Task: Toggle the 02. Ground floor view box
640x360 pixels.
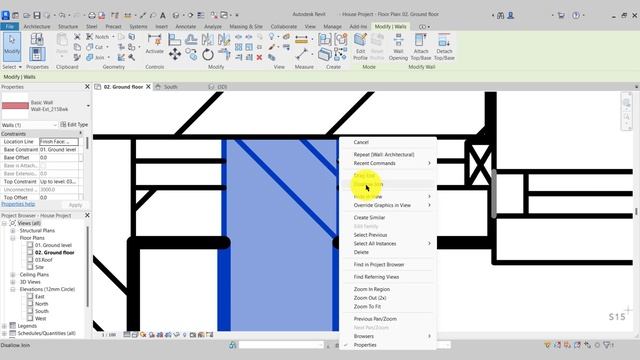Action: point(30,252)
